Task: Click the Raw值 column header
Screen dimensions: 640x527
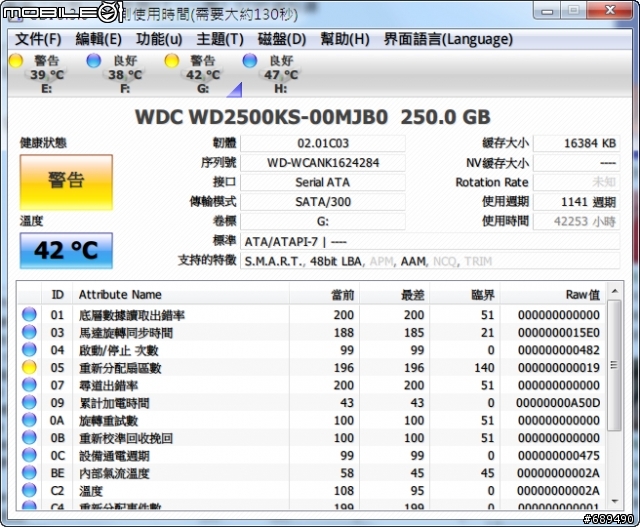Action: coord(553,294)
